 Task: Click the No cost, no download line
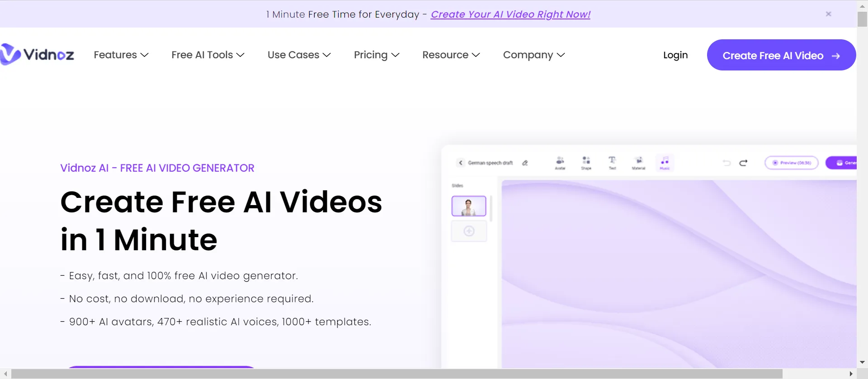pos(187,299)
